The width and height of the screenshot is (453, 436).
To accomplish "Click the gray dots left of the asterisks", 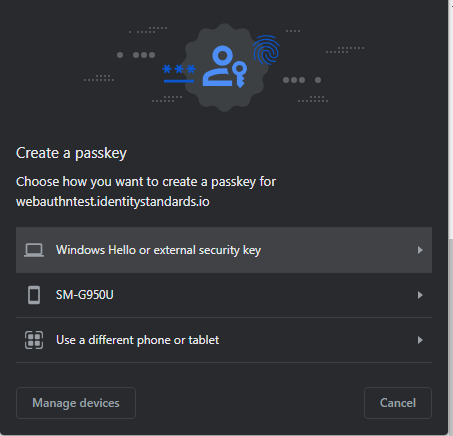I will 136,55.
